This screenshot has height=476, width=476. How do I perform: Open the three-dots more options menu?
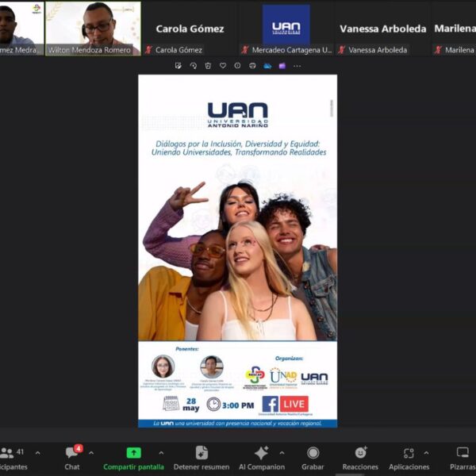(x=297, y=66)
